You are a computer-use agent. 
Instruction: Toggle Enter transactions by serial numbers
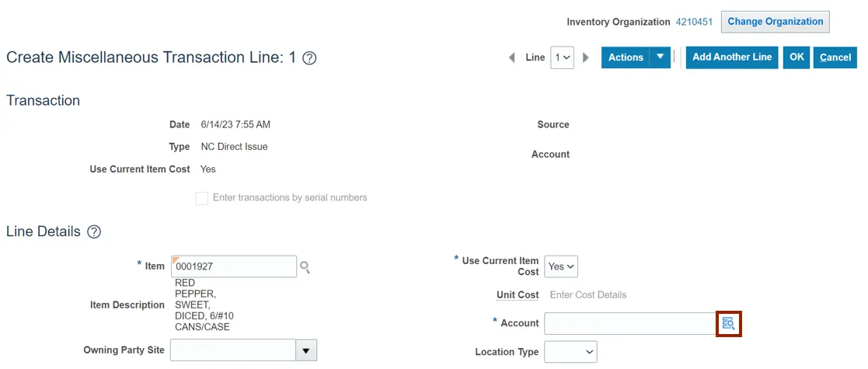pos(202,198)
